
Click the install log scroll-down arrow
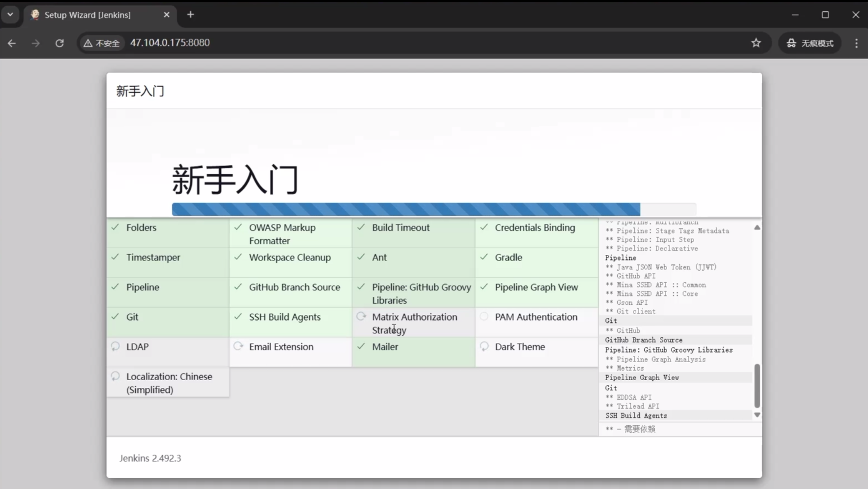point(757,415)
